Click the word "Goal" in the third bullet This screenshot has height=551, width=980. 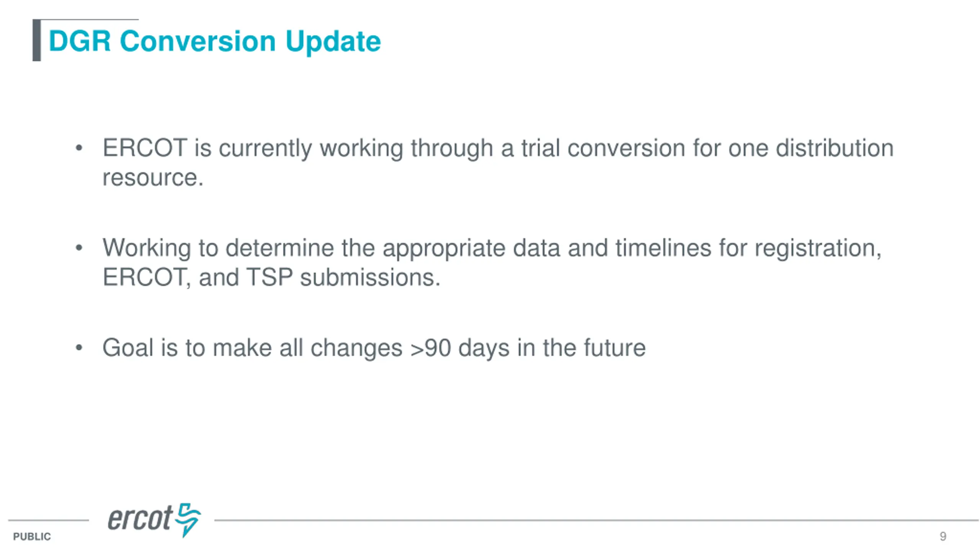pyautogui.click(x=128, y=347)
